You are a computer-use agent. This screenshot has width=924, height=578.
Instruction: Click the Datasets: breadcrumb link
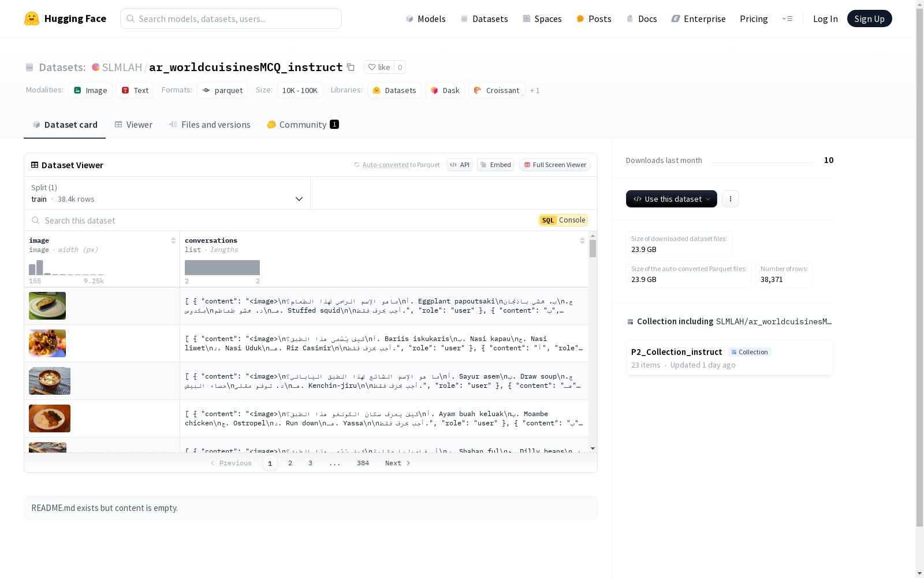[62, 67]
